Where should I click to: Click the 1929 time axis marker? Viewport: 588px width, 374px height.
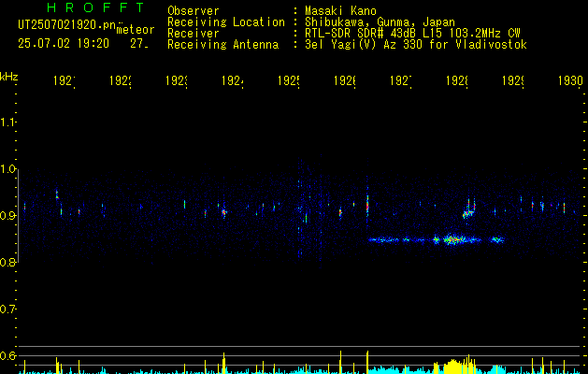point(513,80)
